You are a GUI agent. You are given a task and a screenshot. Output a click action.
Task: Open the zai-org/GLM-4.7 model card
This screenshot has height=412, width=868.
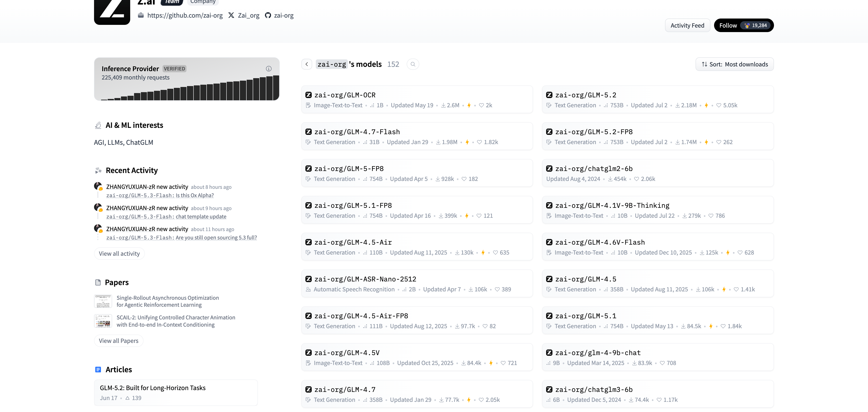[417, 394]
